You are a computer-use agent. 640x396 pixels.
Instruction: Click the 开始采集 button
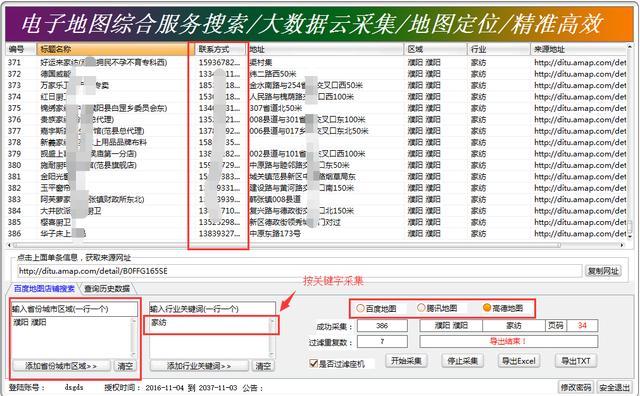(406, 360)
